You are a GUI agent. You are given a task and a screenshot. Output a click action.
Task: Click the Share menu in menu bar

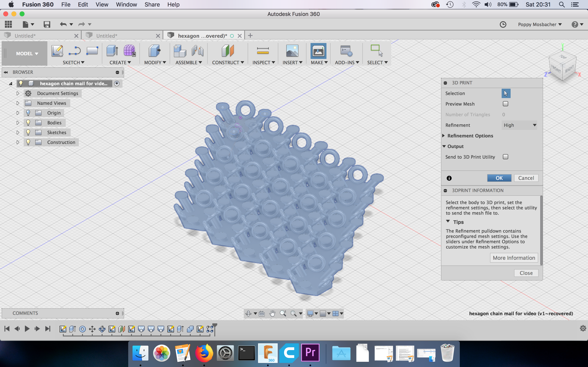[151, 4]
